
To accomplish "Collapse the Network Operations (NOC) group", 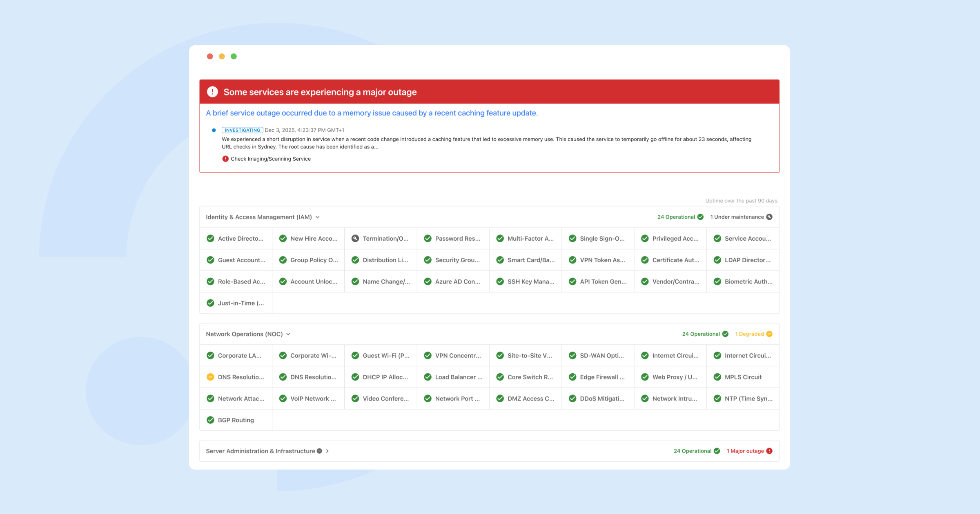I will tap(288, 334).
